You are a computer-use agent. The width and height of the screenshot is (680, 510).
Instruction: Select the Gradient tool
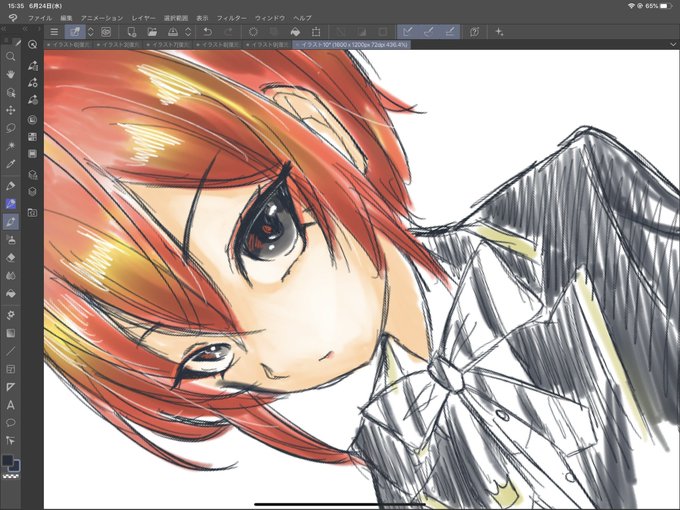(10, 333)
